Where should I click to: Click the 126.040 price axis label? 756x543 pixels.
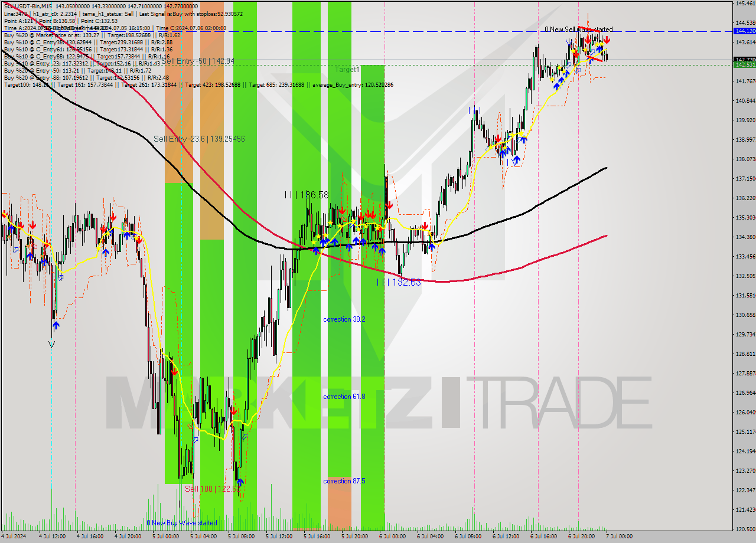click(x=745, y=412)
